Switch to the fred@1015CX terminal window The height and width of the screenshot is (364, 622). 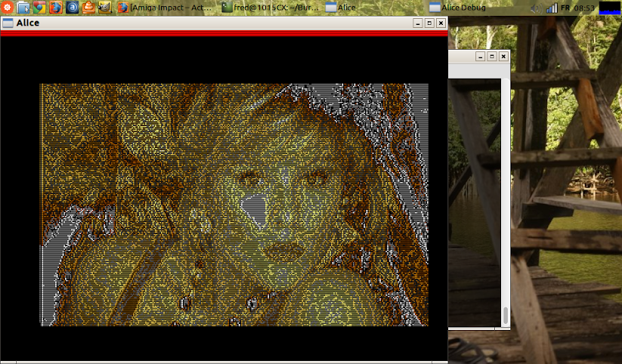(271, 7)
